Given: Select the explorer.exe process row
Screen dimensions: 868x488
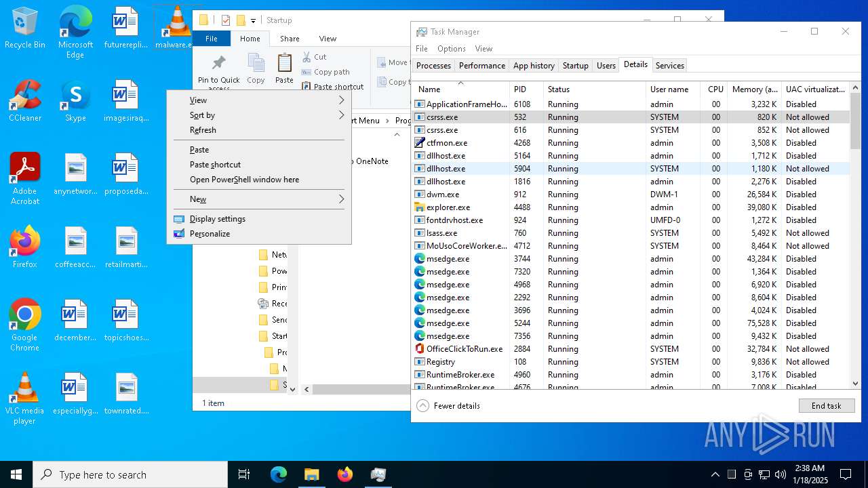Looking at the screenshot, I should [x=631, y=207].
